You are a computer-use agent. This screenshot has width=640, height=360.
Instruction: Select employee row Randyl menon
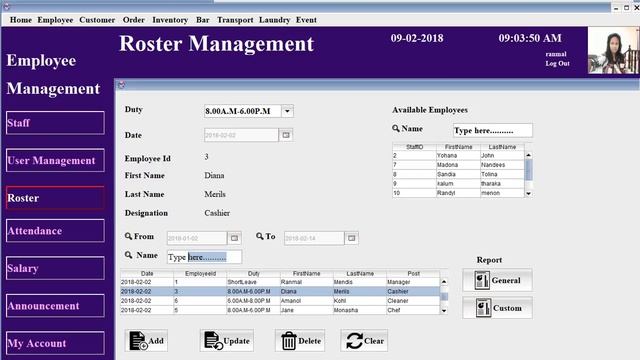click(458, 193)
